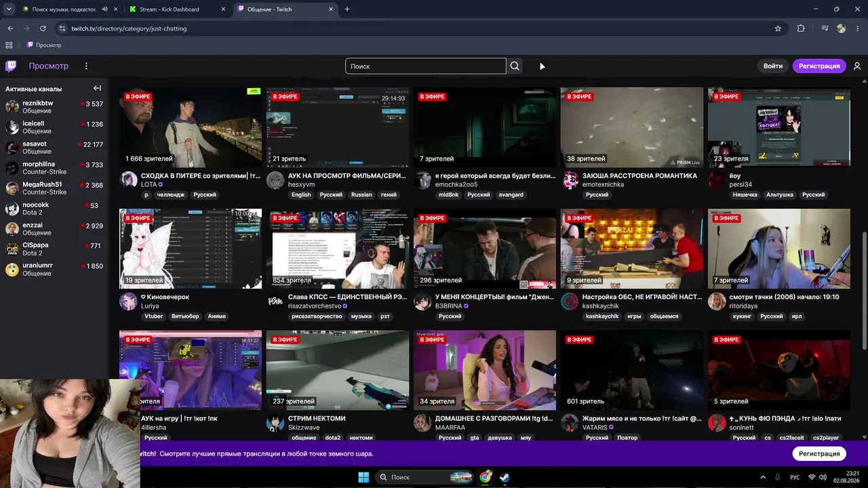Click Luriya streamer avatar
Screen dimensions: 868x488
tap(128, 301)
